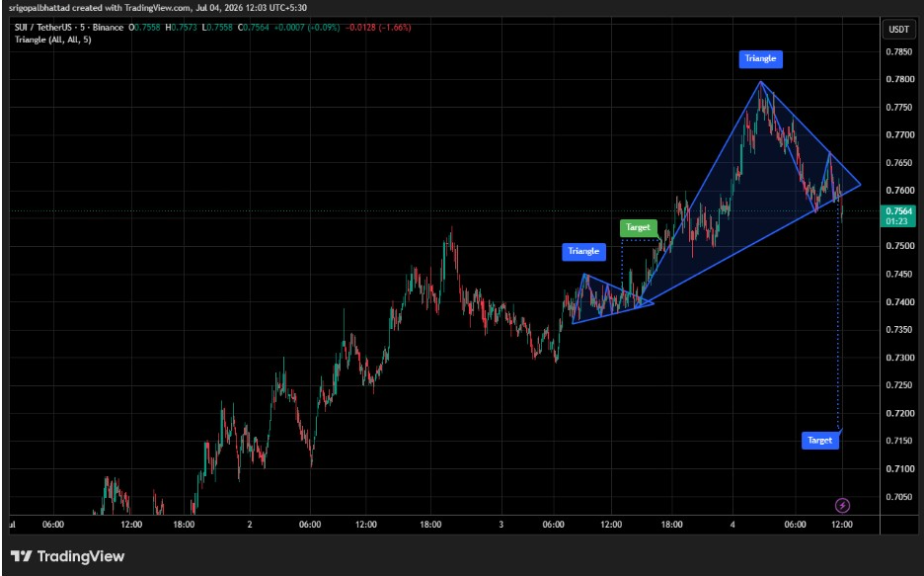924x576 pixels.
Task: Click the green Target label
Action: pos(638,227)
